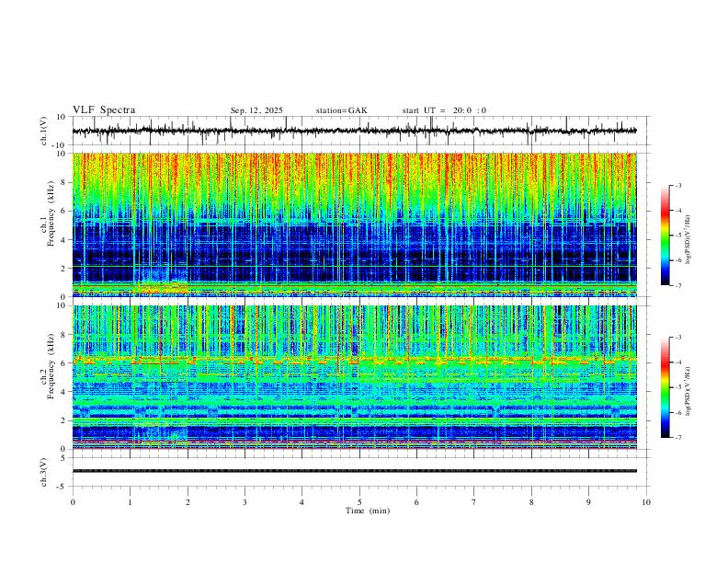Click the ch.1 voltage waveform trace panel
The image size is (728, 563).
click(360, 131)
